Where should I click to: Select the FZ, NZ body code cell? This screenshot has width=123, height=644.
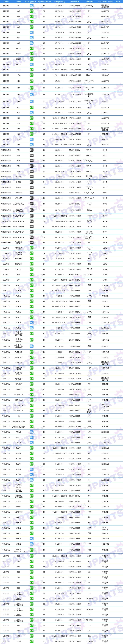click(89, 269)
